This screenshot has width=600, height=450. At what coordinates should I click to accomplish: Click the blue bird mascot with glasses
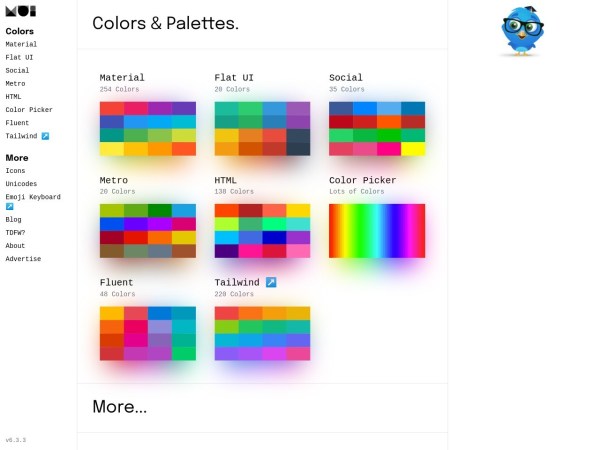(x=521, y=32)
